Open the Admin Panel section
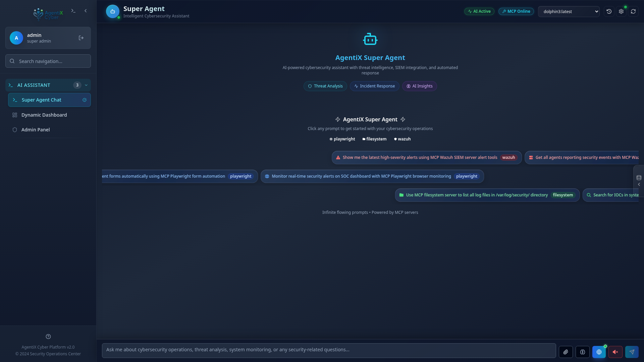644x362 pixels. tap(35, 129)
